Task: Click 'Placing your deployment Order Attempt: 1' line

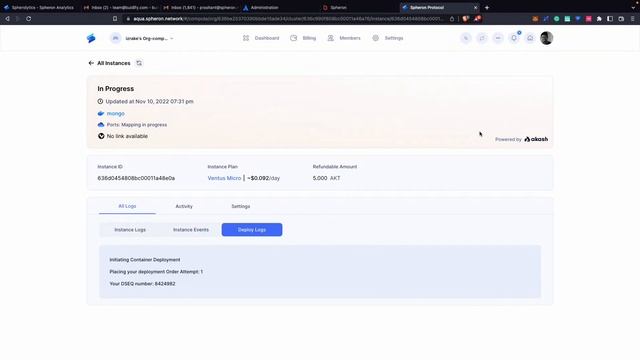Action: [156, 271]
